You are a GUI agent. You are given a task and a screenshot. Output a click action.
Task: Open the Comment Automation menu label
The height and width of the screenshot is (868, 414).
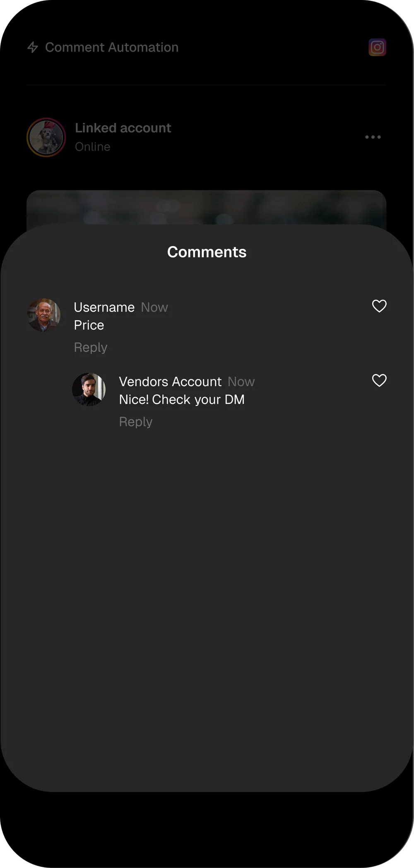pyautogui.click(x=112, y=47)
